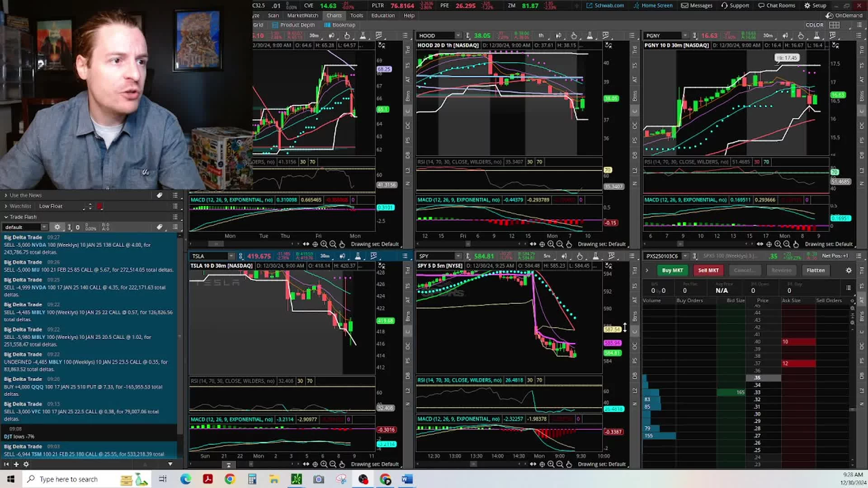This screenshot has height=488, width=868.
Task: Toggle PGNY chart price pan arrows icon
Action: [759, 244]
